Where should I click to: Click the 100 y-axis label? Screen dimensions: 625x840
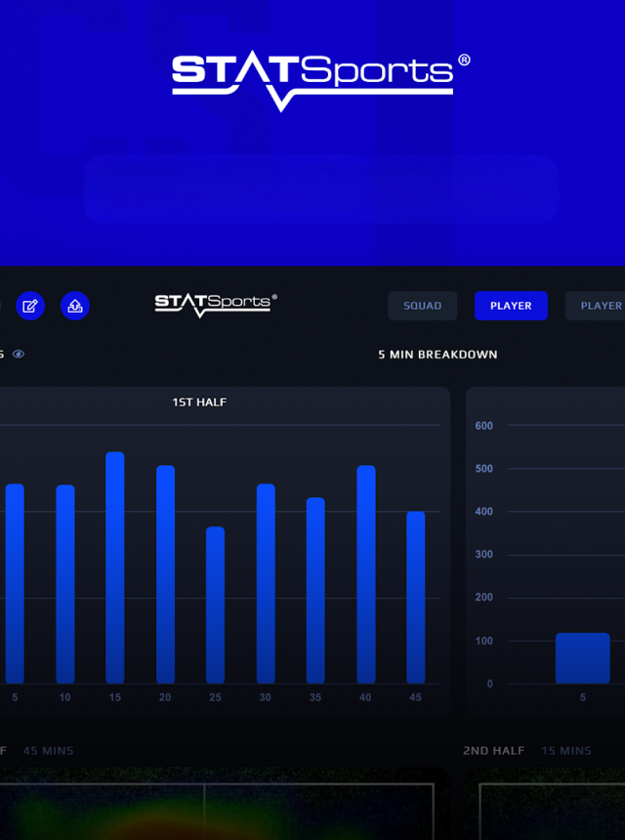483,641
